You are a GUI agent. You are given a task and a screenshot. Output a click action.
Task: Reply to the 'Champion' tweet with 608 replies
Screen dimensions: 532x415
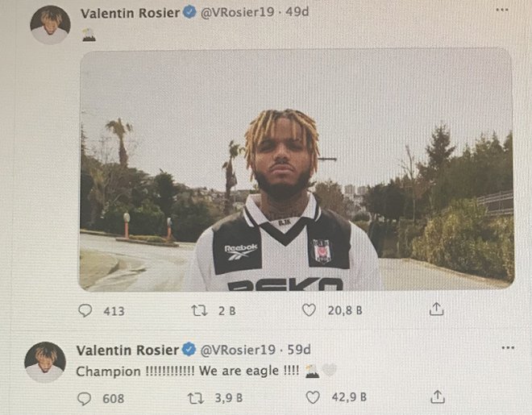85,397
